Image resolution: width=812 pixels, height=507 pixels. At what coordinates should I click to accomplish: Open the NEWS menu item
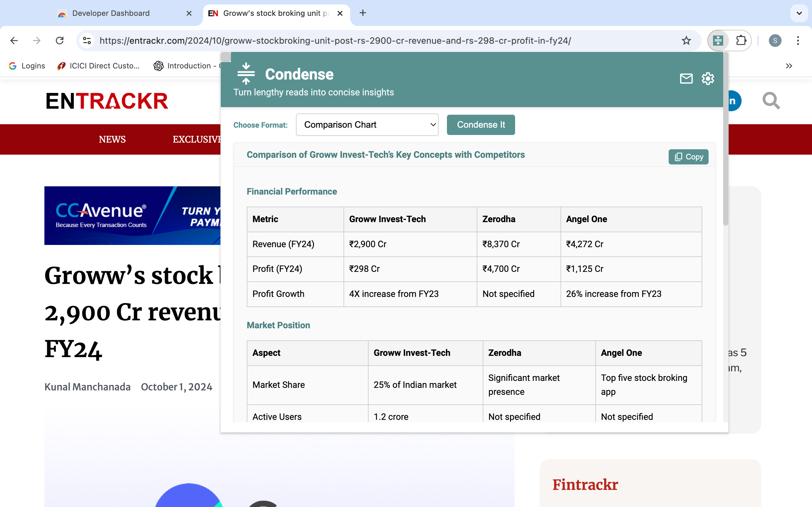pyautogui.click(x=112, y=139)
